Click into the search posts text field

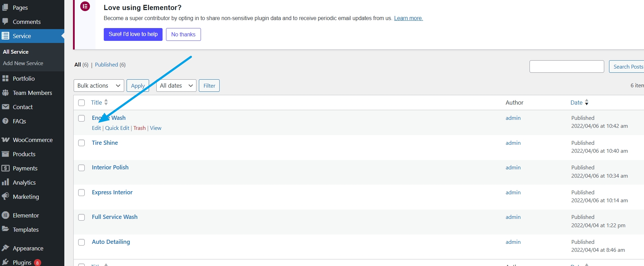(x=567, y=66)
